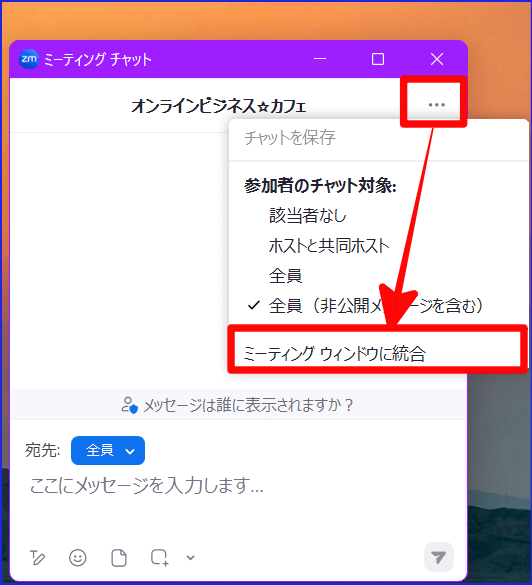
Task: Select 全員（非公開メッセージを含む）checked option
Action: coord(375,306)
